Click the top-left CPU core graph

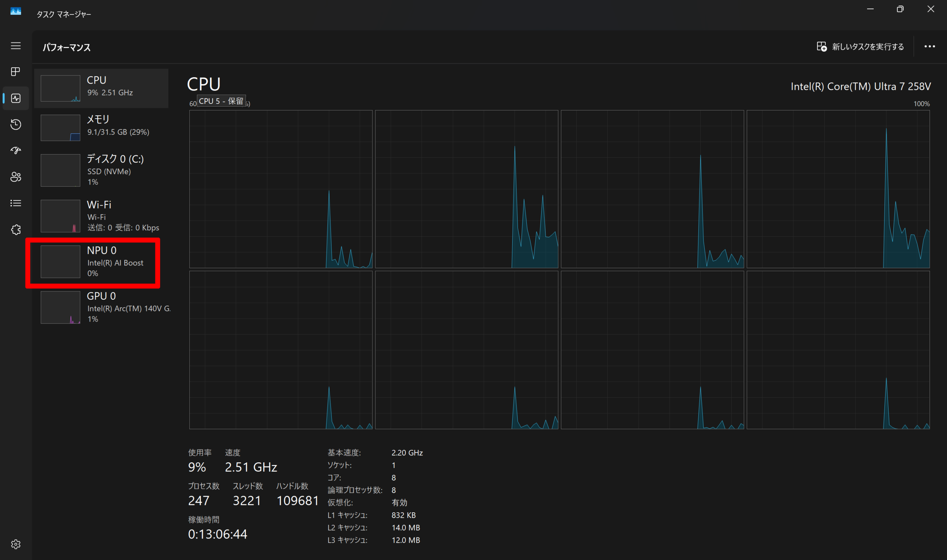(x=280, y=189)
